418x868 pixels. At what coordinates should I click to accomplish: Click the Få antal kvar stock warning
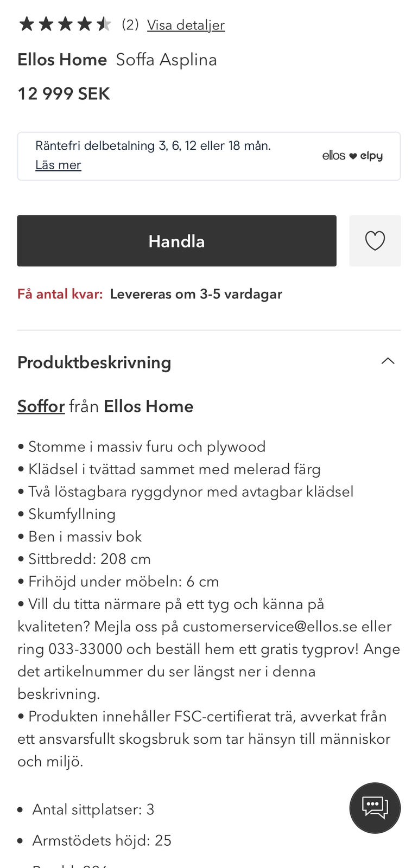tap(60, 294)
